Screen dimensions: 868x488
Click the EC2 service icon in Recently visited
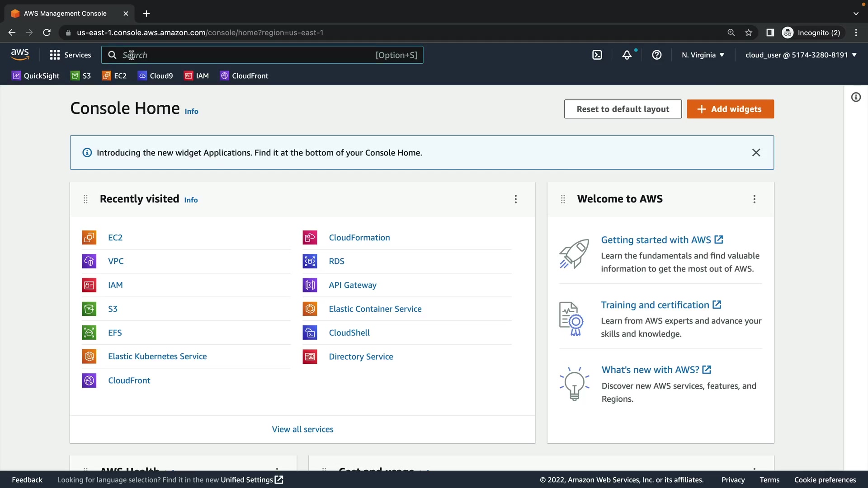(x=89, y=238)
